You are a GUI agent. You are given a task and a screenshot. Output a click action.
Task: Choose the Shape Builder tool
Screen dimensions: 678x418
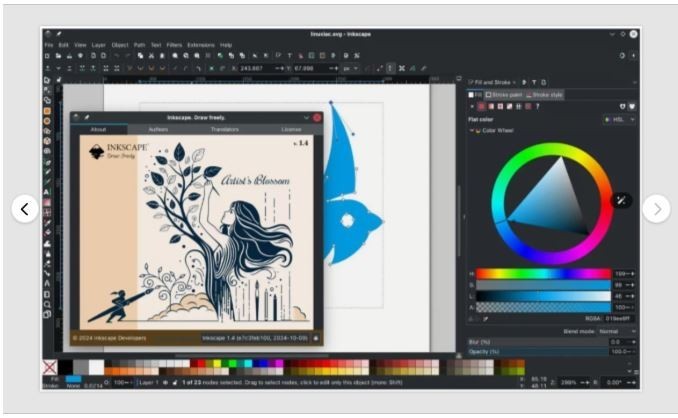click(x=47, y=100)
